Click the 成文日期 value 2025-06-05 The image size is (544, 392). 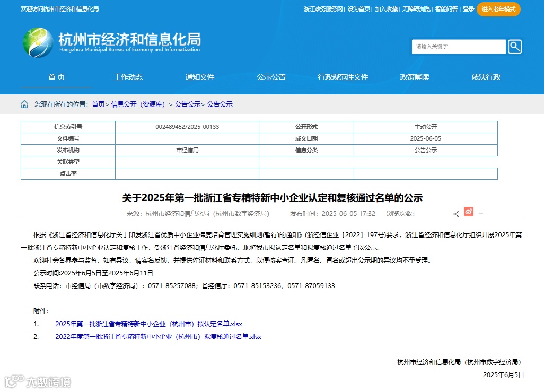tap(426, 138)
